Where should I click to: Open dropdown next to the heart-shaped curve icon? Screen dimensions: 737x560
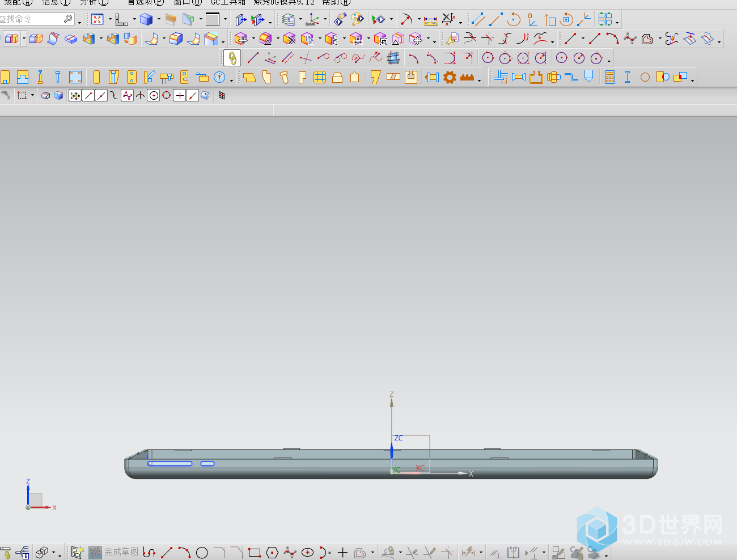[660, 39]
